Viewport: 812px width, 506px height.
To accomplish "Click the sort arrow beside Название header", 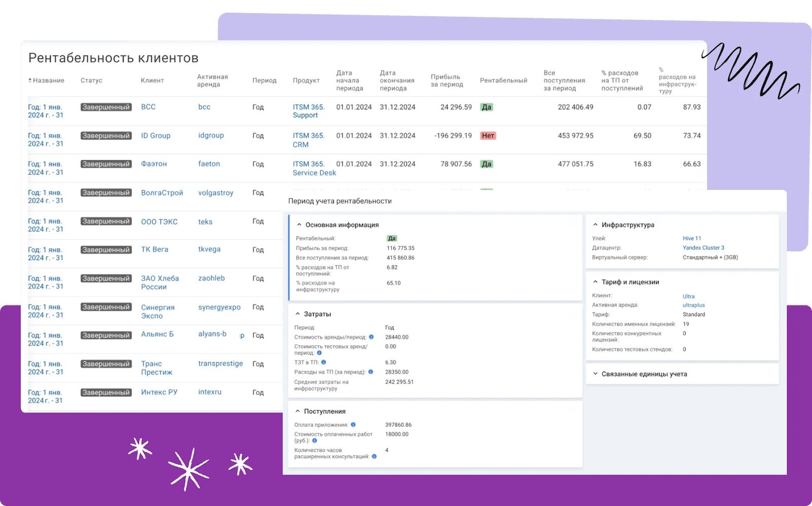I will tap(30, 81).
